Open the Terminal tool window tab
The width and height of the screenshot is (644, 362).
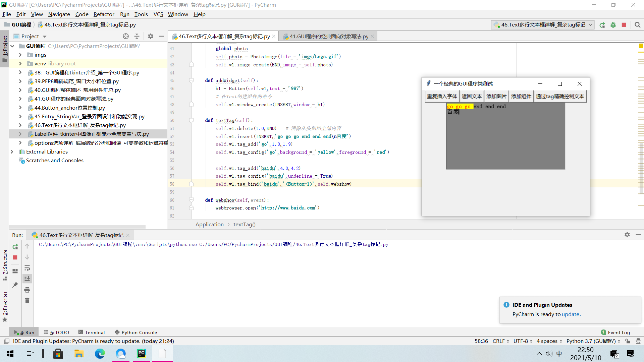click(x=92, y=333)
